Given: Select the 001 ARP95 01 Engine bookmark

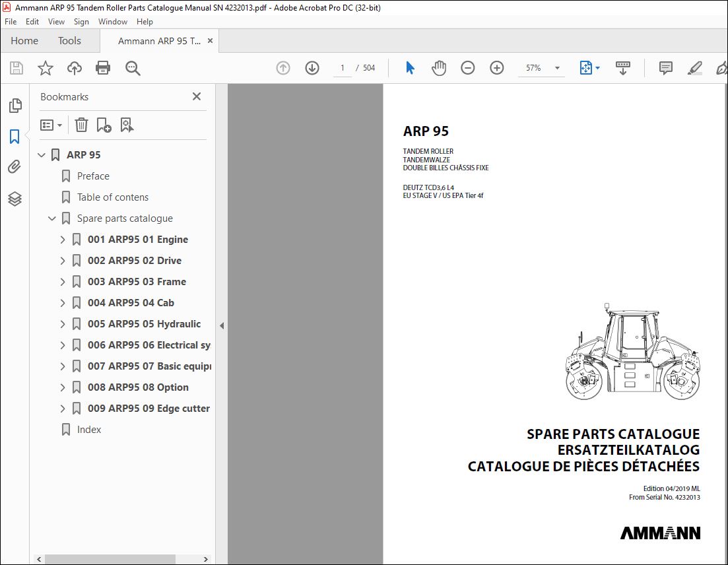Looking at the screenshot, I should click(138, 240).
